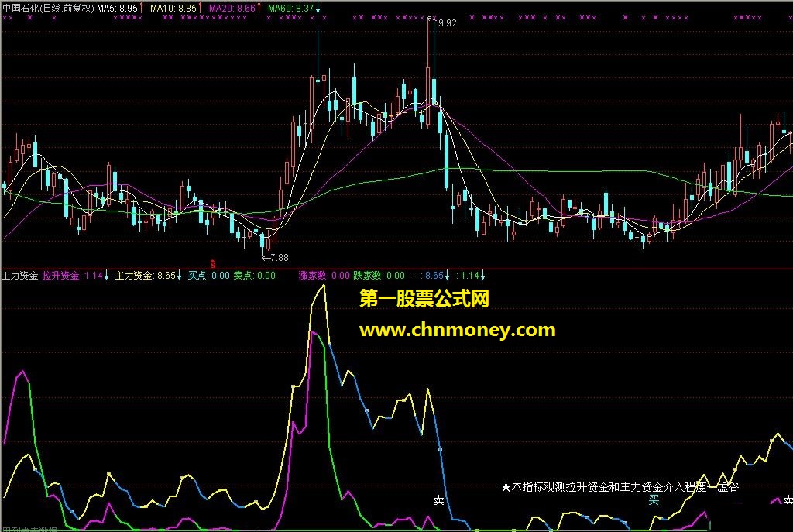Click the 7.88 low price label
Screen dimensions: 793x532
[279, 257]
